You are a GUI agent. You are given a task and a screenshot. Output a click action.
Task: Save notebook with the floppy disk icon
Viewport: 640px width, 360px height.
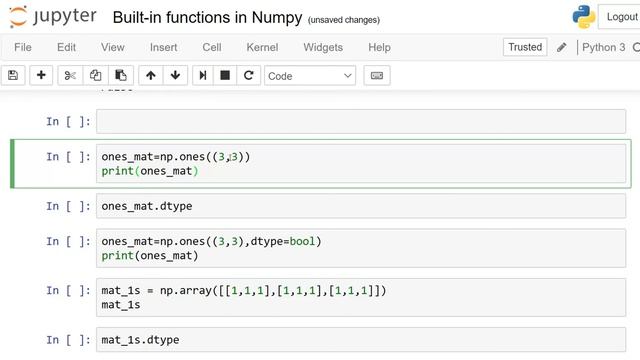tap(13, 76)
